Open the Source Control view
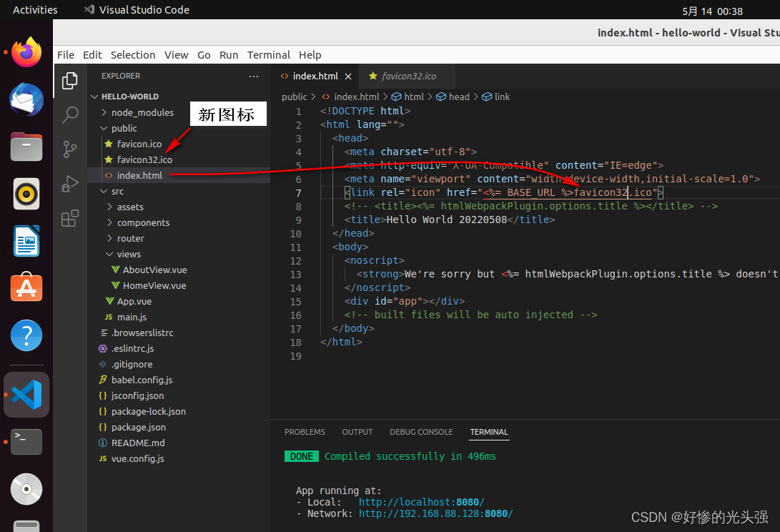The width and height of the screenshot is (780, 532). [69, 149]
